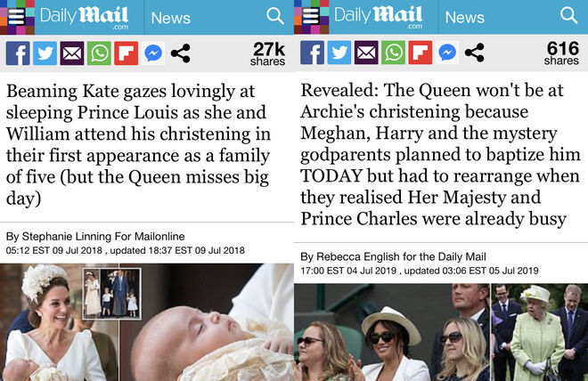Email the Prince Louis christening article
The image size is (588, 381).
tap(72, 53)
